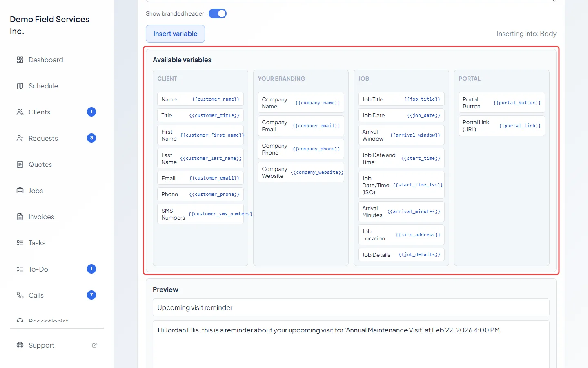Click the To-Do count badge
Image resolution: width=588 pixels, height=368 pixels.
pos(91,269)
